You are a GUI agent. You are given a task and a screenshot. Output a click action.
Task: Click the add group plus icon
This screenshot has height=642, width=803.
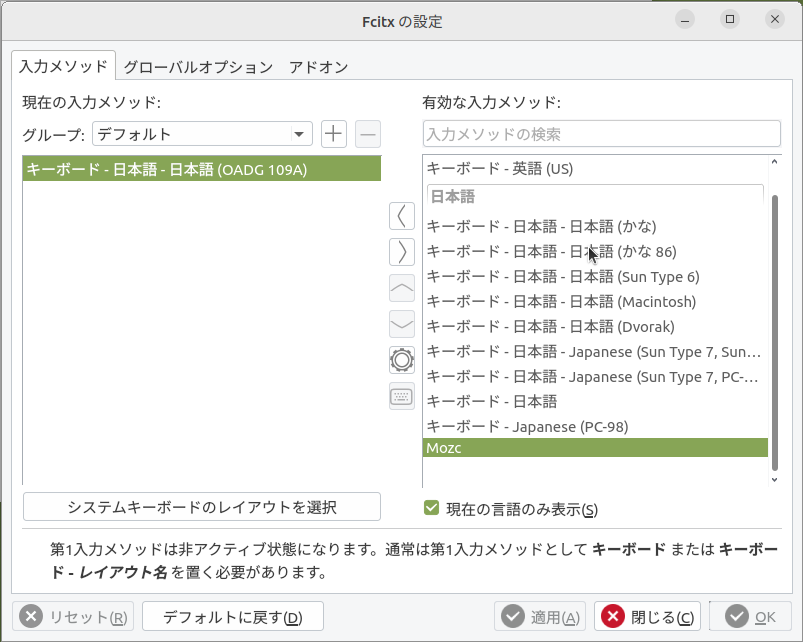click(x=333, y=134)
